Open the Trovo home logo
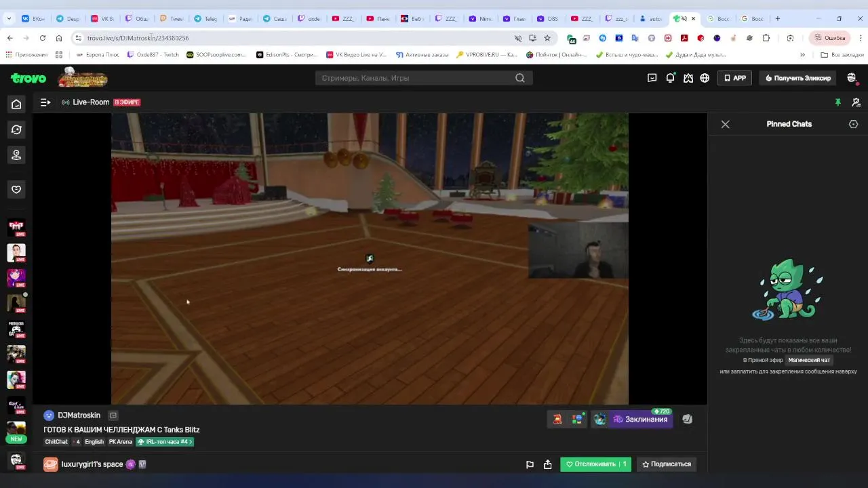The image size is (868, 488). (x=28, y=78)
